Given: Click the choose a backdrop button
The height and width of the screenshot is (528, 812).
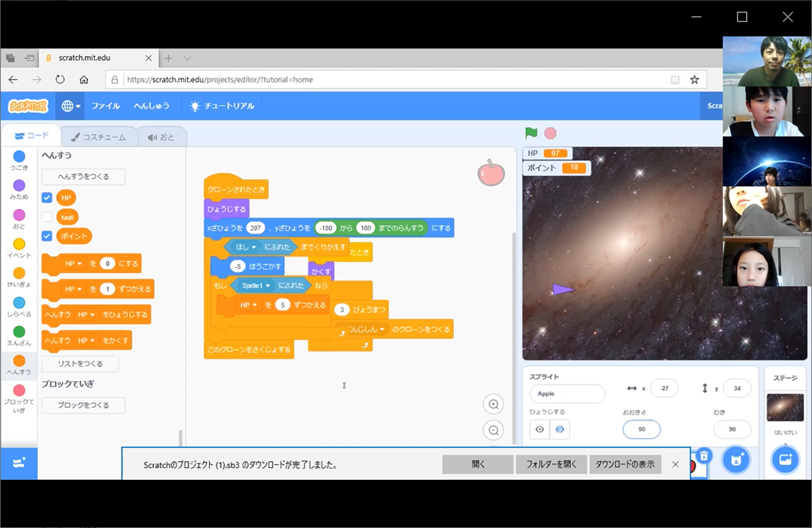Looking at the screenshot, I should coord(786,460).
